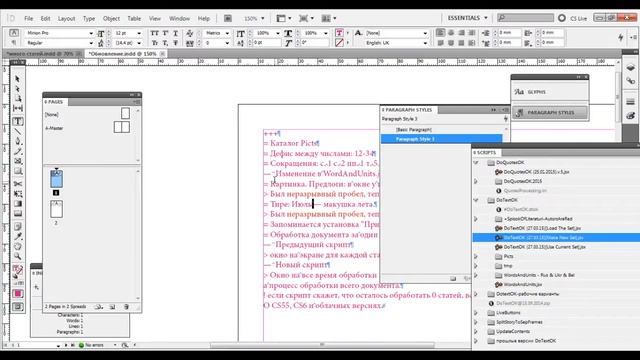Screen dimensions: 640x360
Task: Click the Superscript icon in control panel
Action: click(x=165, y=33)
